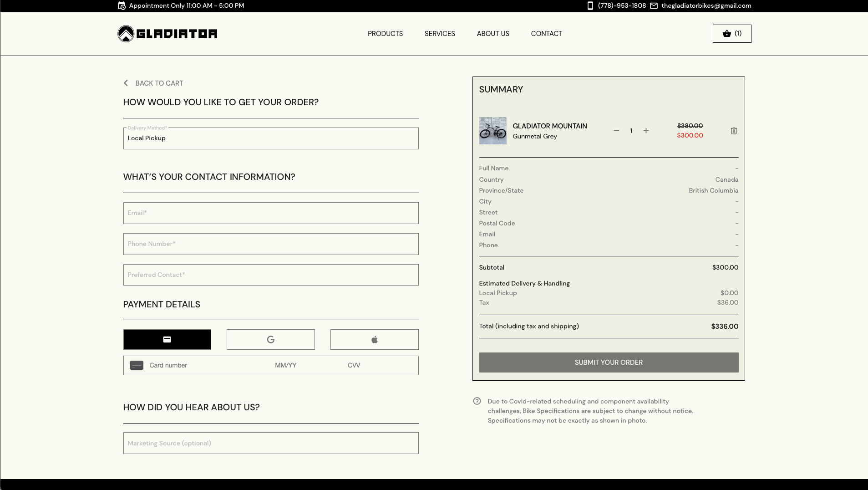Screen dimensions: 868x490
Task: Remove the item using the trash icon
Action: tap(734, 131)
